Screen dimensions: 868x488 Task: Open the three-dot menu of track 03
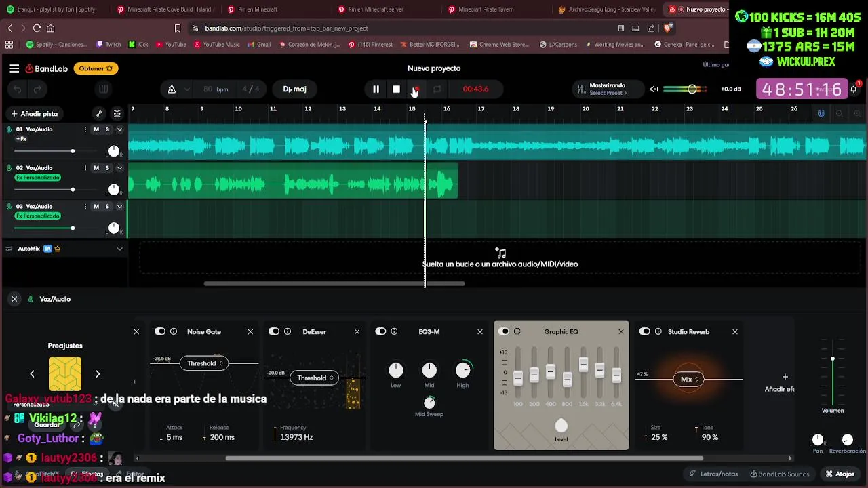85,207
